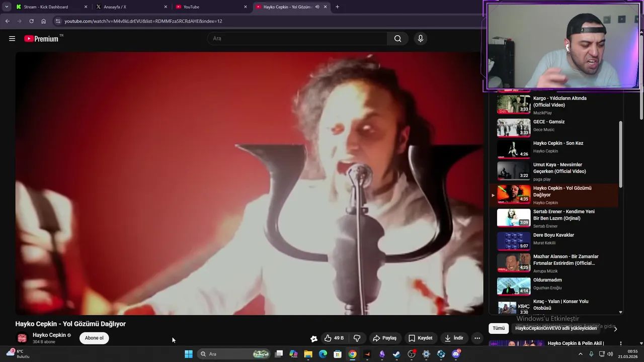Share the video via Paylaş button
This screenshot has width=644, height=362.
(x=384, y=338)
